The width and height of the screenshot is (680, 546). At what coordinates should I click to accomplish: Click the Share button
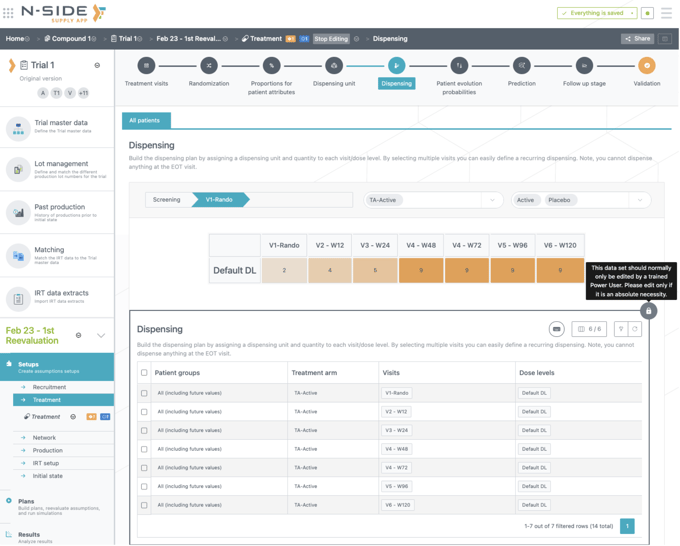(x=637, y=39)
